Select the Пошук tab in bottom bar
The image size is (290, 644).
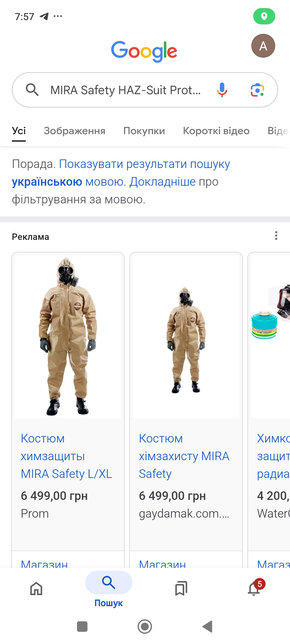[x=108, y=589]
